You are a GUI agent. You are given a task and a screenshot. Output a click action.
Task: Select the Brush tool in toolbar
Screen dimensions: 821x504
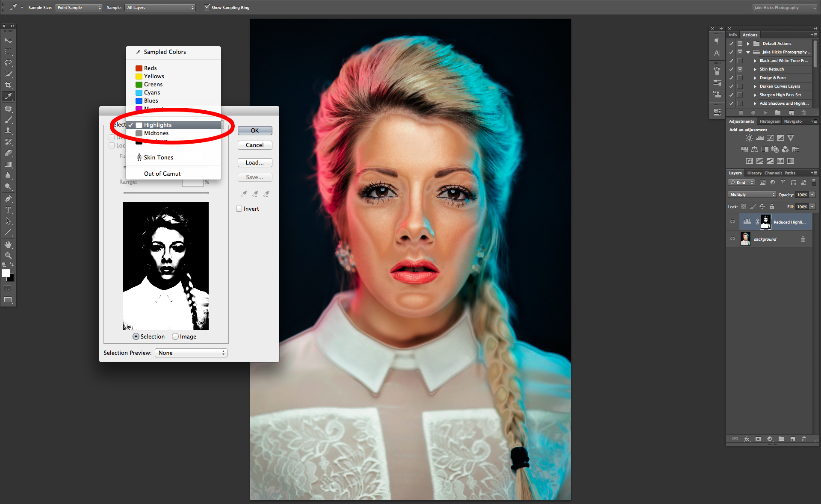(8, 121)
